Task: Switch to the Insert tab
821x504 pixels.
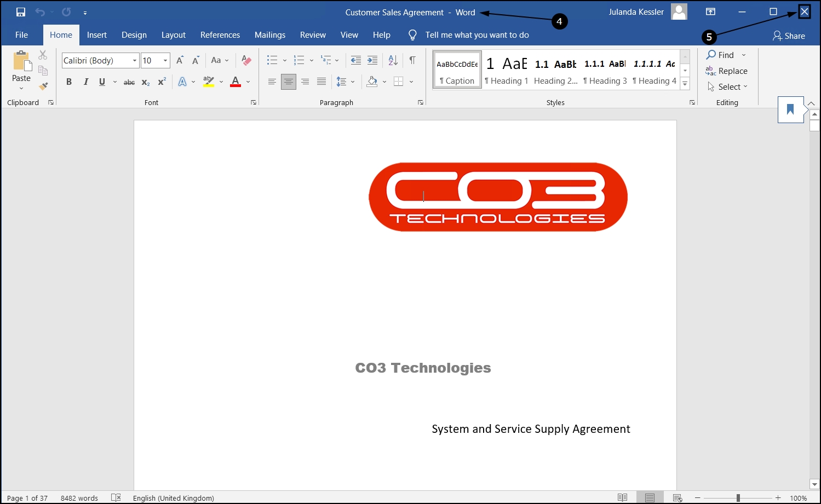Action: 97,35
